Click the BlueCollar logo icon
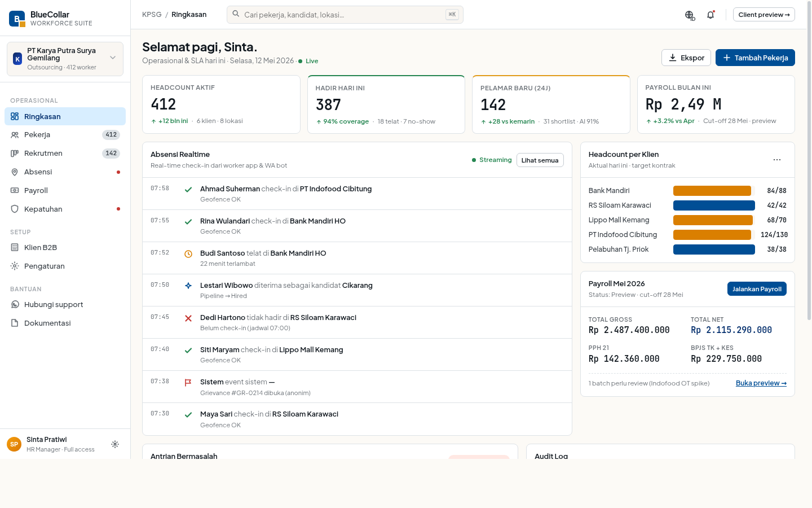812x508 pixels. click(17, 19)
